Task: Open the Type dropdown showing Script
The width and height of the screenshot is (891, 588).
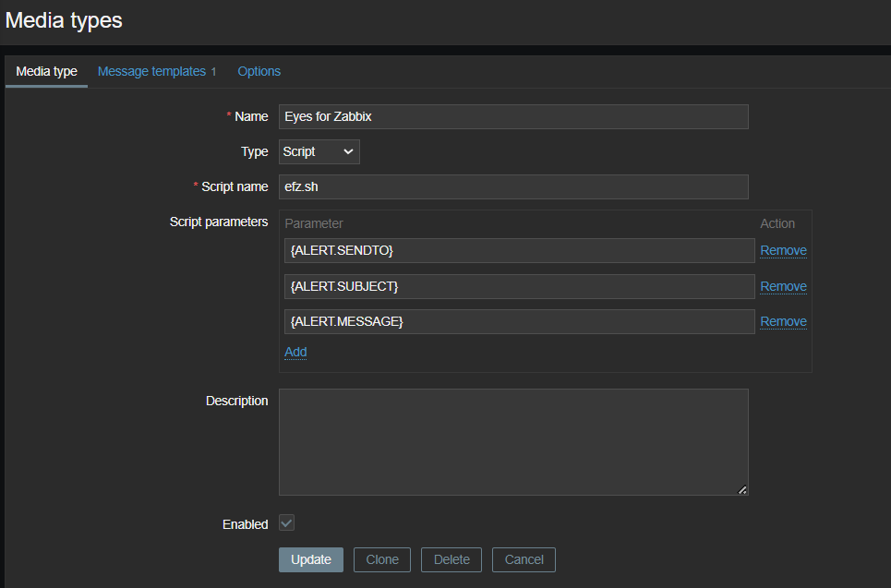Action: (x=319, y=151)
